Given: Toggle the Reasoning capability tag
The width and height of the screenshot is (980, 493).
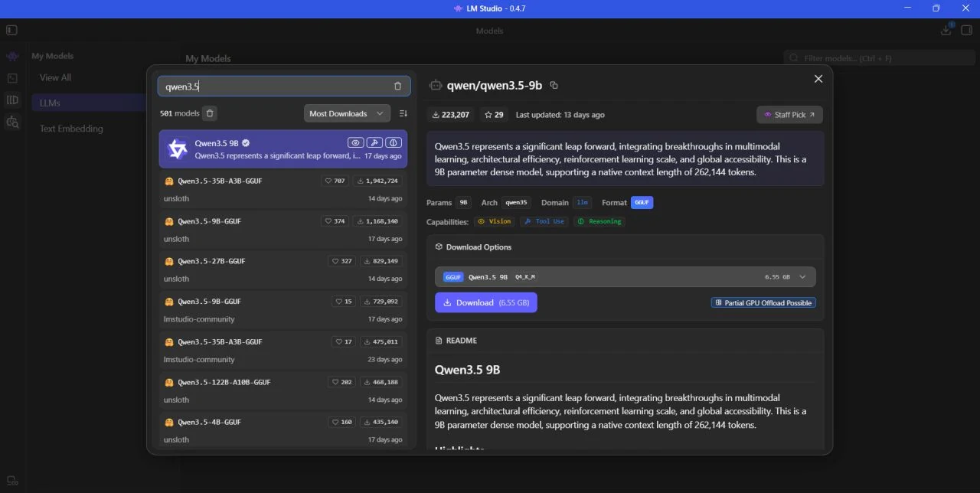Looking at the screenshot, I should tap(599, 221).
